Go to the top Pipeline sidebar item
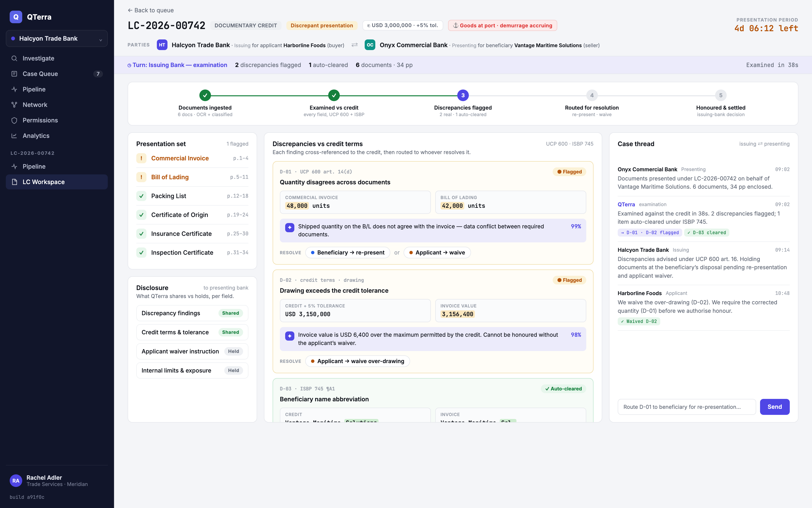Viewport: 812px width, 508px height. point(57,89)
